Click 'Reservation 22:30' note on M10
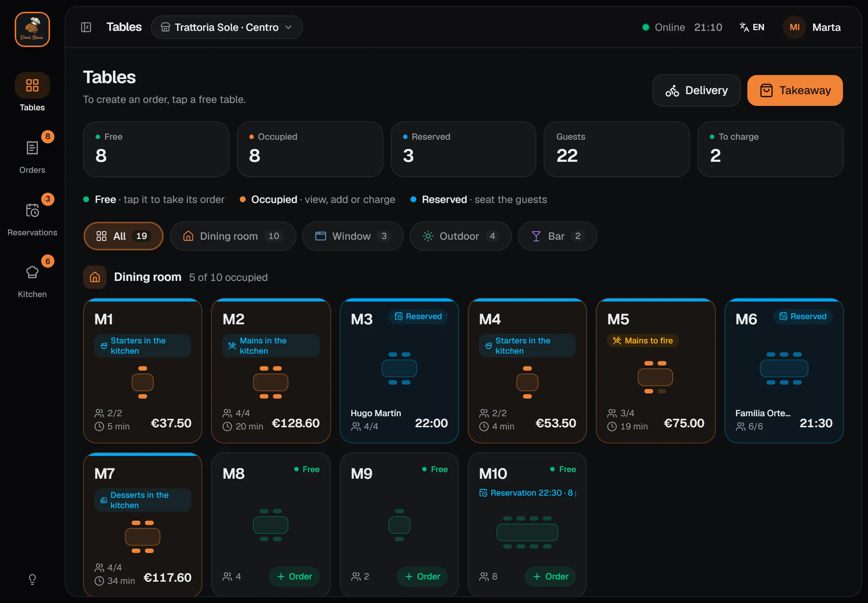The width and height of the screenshot is (868, 603). (527, 493)
